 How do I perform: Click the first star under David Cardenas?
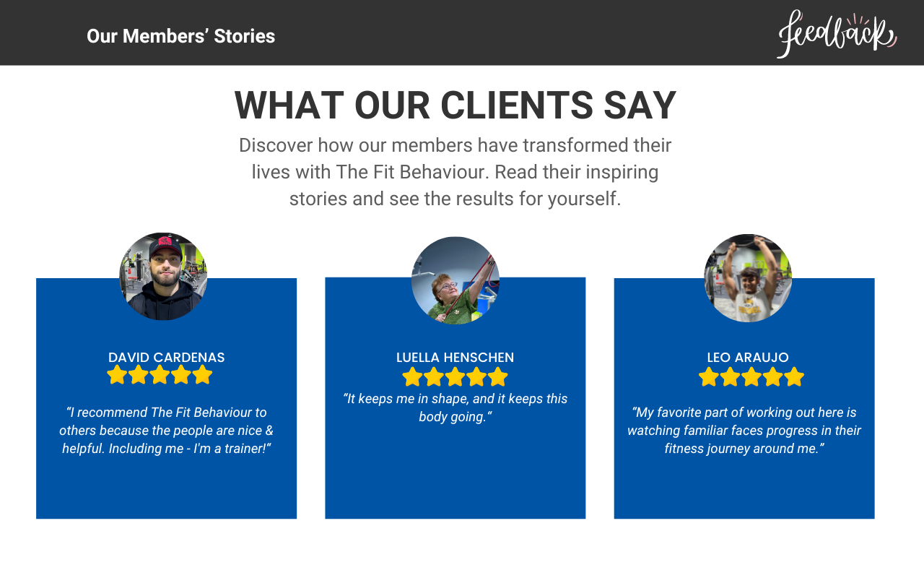(x=117, y=375)
